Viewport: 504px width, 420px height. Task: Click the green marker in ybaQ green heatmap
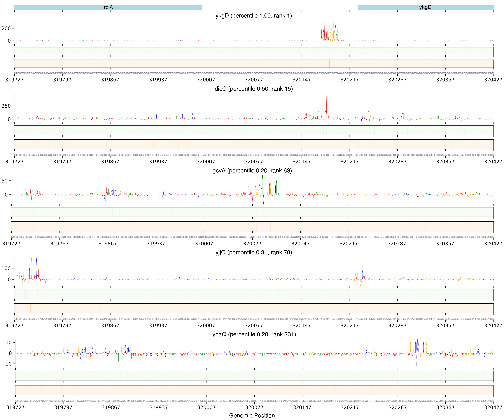pos(419,376)
